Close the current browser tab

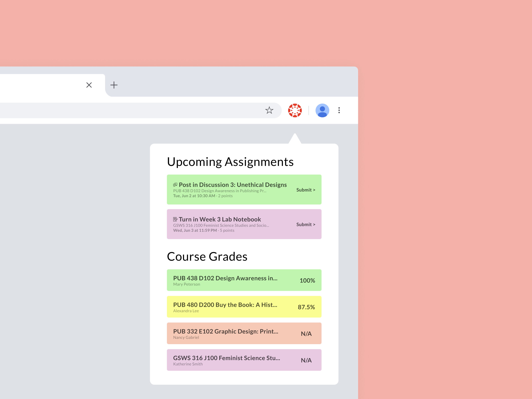89,85
